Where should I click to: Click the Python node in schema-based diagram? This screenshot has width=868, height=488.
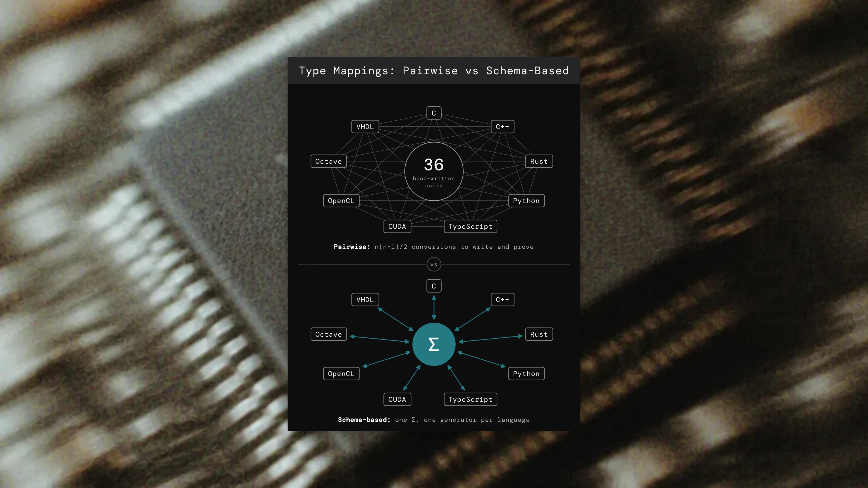tap(526, 374)
